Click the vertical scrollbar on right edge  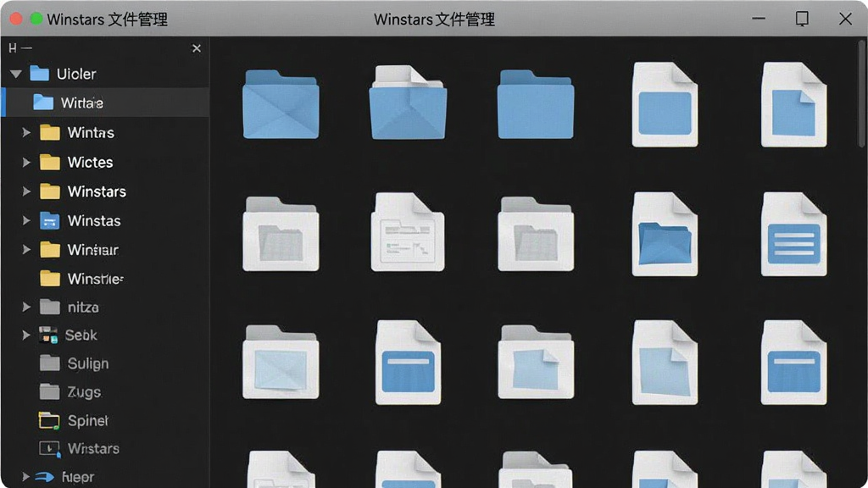point(861,93)
